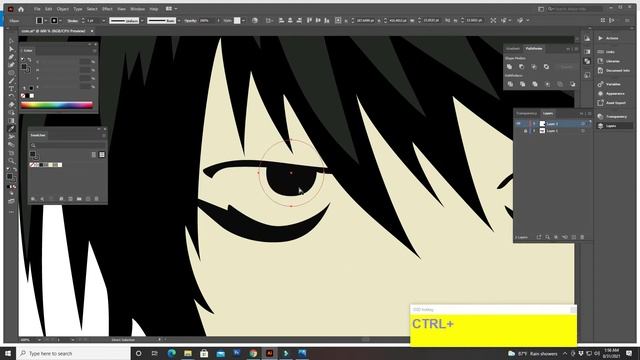Open the Recolor Artwork icon in control bar
Viewport: 640px width, 360px height.
point(255,20)
